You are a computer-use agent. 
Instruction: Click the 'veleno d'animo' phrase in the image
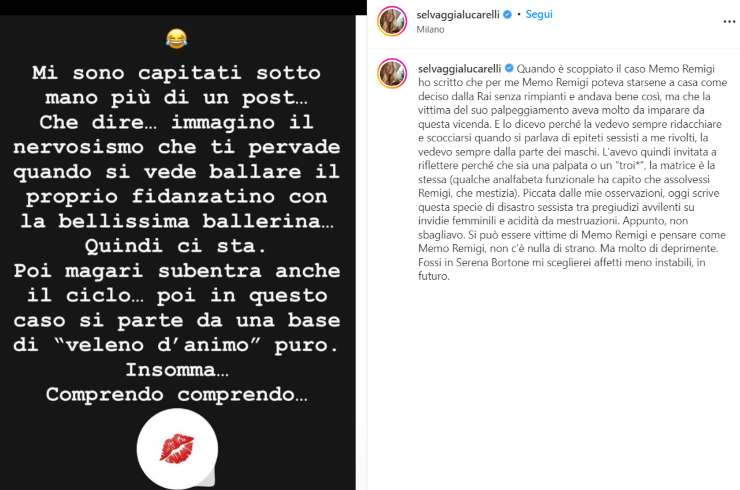[158, 345]
